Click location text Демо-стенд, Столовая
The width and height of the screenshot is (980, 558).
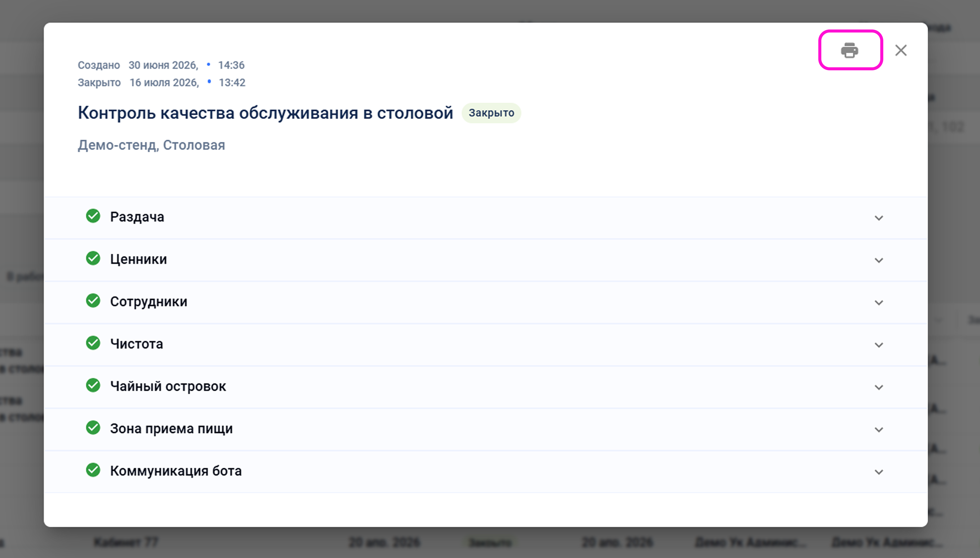(151, 145)
